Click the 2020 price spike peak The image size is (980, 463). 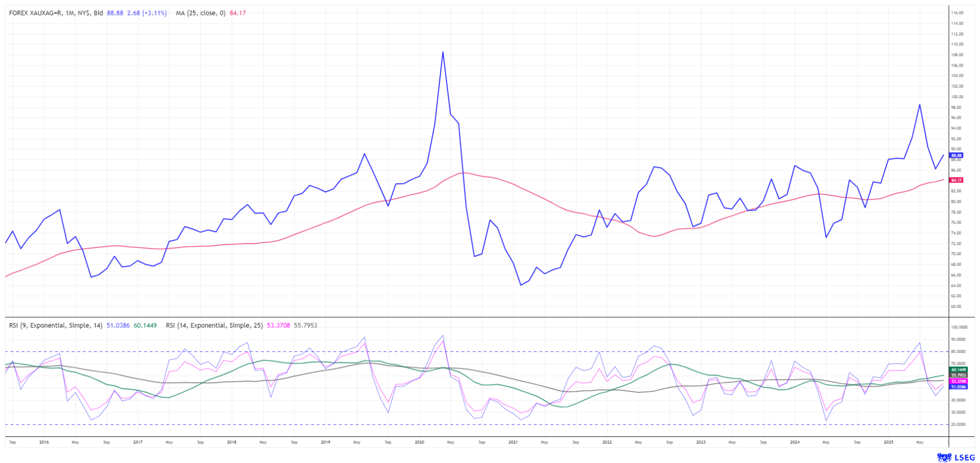[443, 52]
